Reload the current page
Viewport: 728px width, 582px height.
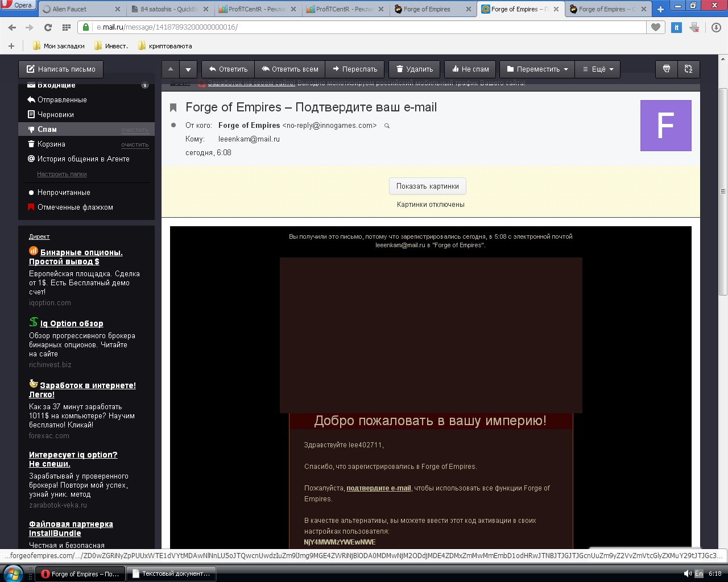48,27
